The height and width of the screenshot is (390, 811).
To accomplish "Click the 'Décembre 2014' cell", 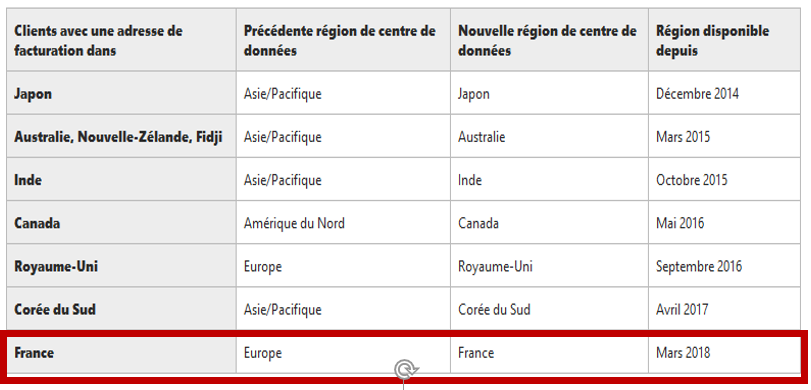I will [x=724, y=94].
